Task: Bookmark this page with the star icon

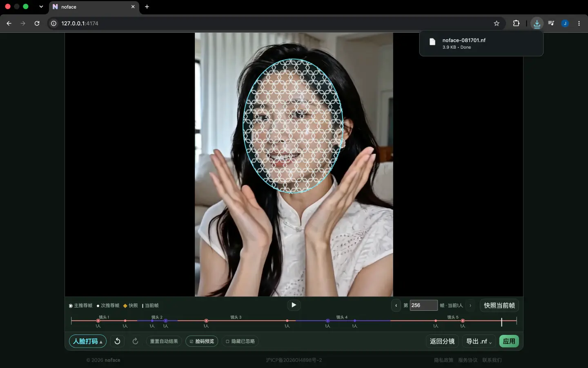Action: [x=497, y=23]
